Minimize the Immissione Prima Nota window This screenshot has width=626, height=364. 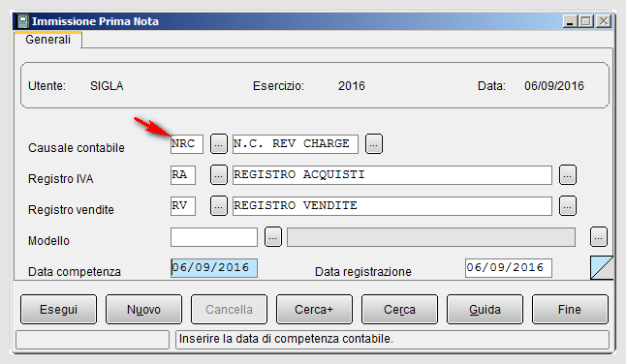570,21
